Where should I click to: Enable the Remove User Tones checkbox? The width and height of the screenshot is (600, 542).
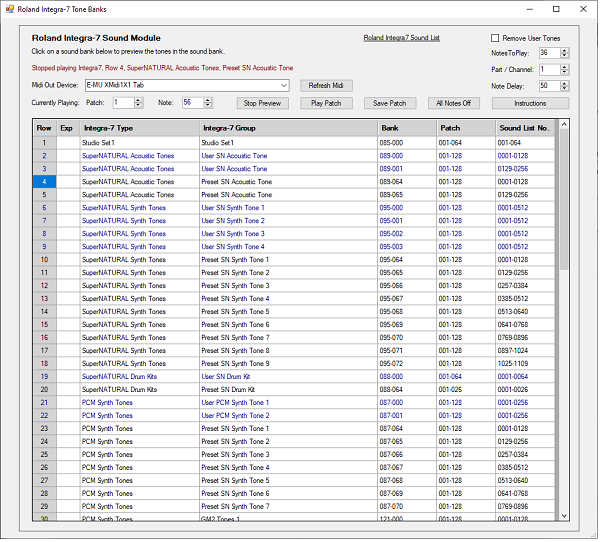pos(495,38)
